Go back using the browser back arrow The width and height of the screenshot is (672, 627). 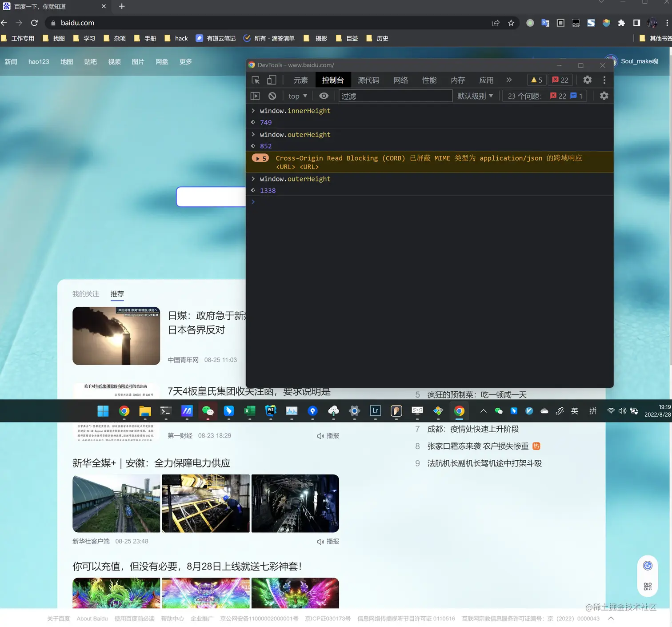[4, 23]
